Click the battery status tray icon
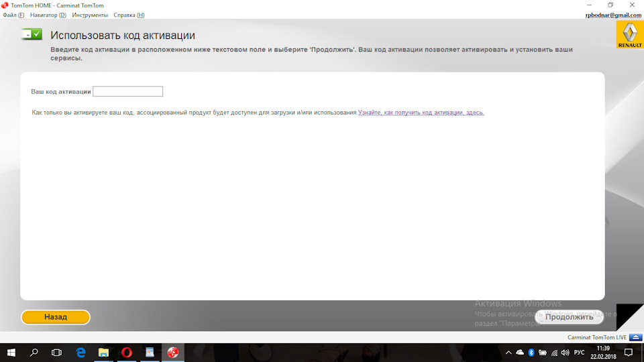Image resolution: width=644 pixels, height=362 pixels. (x=543, y=353)
